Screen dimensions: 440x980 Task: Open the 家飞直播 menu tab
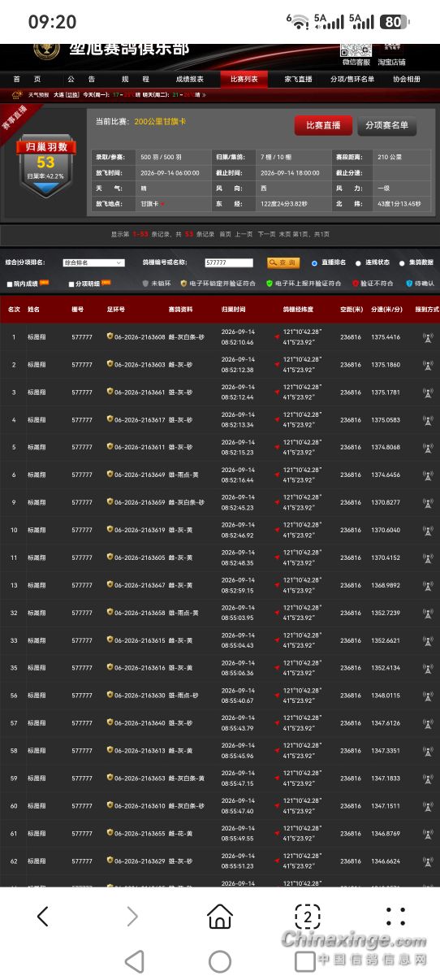298,80
